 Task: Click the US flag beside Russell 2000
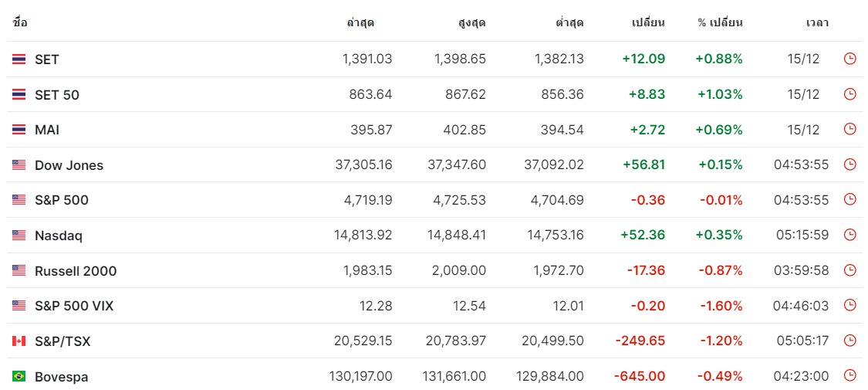click(x=19, y=271)
